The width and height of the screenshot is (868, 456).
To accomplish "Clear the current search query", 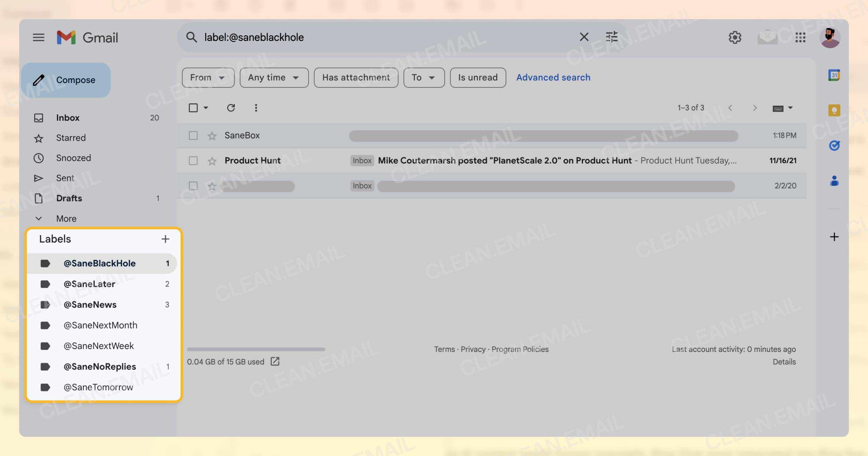I will tap(584, 37).
